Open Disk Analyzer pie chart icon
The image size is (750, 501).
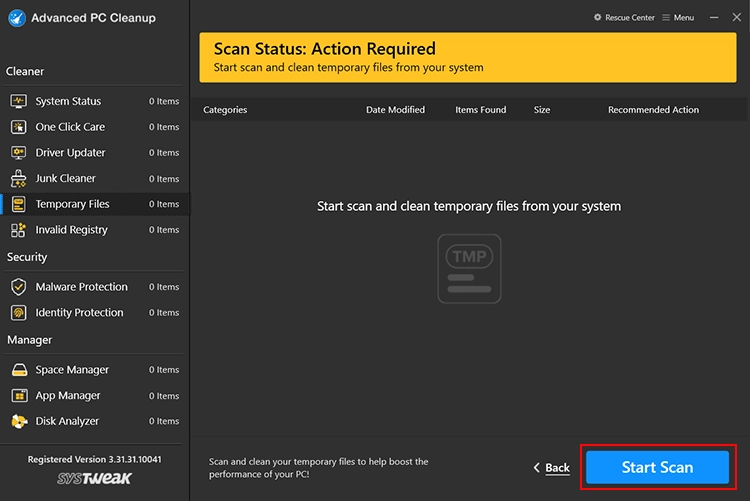(18, 422)
